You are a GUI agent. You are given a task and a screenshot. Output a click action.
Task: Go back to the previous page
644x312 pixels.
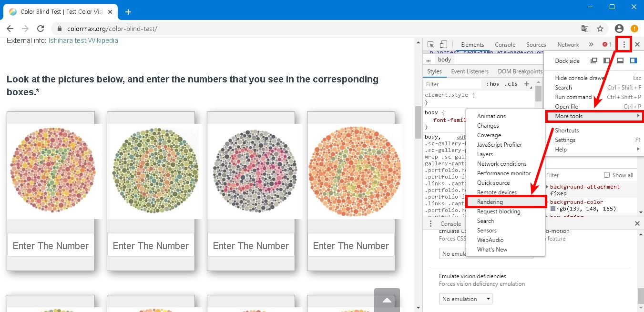[x=10, y=29]
